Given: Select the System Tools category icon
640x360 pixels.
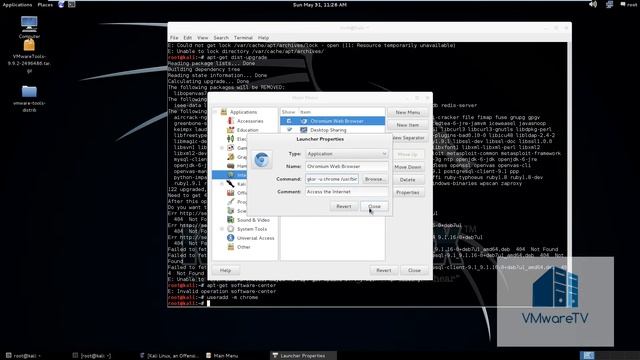Looking at the screenshot, I should 231,229.
